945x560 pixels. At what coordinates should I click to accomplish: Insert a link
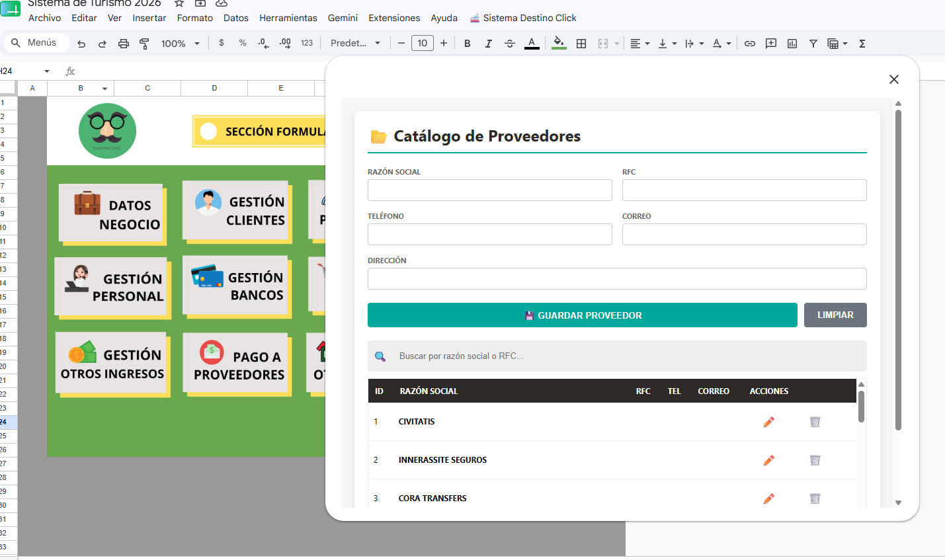(x=750, y=44)
